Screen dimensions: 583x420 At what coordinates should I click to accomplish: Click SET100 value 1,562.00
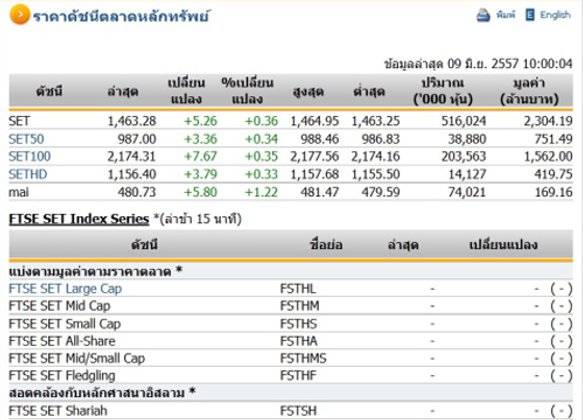tap(548, 156)
